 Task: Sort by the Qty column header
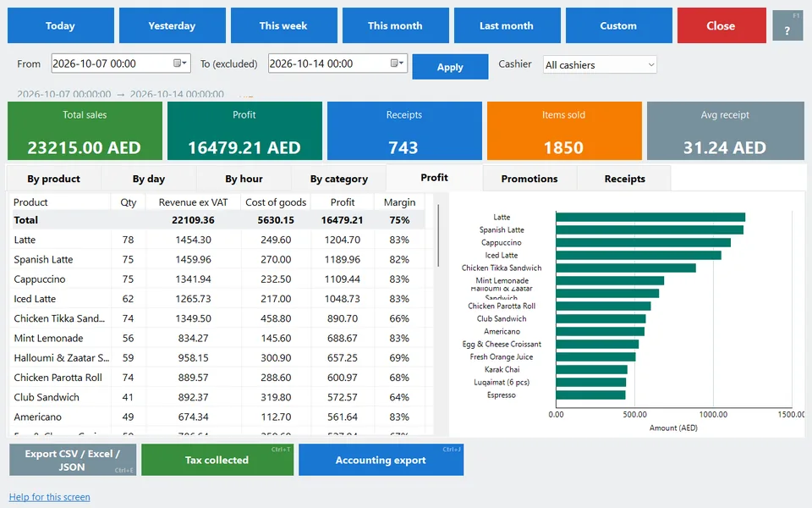pos(129,202)
